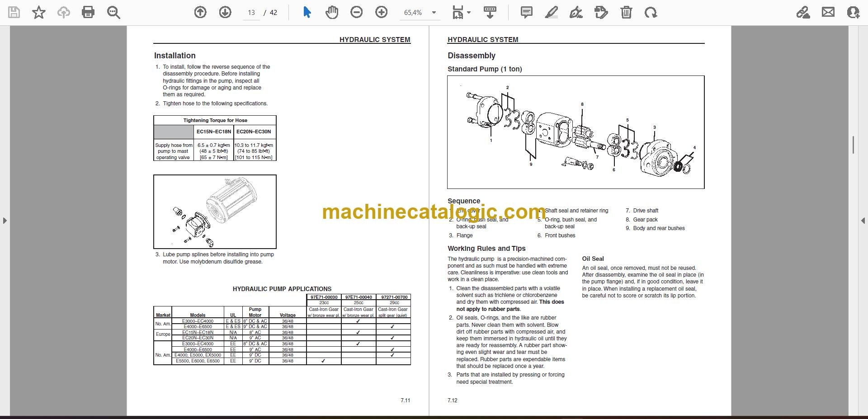The height and width of the screenshot is (419, 868).
Task: Click the '97E71-00030' part number cell
Action: [324, 297]
